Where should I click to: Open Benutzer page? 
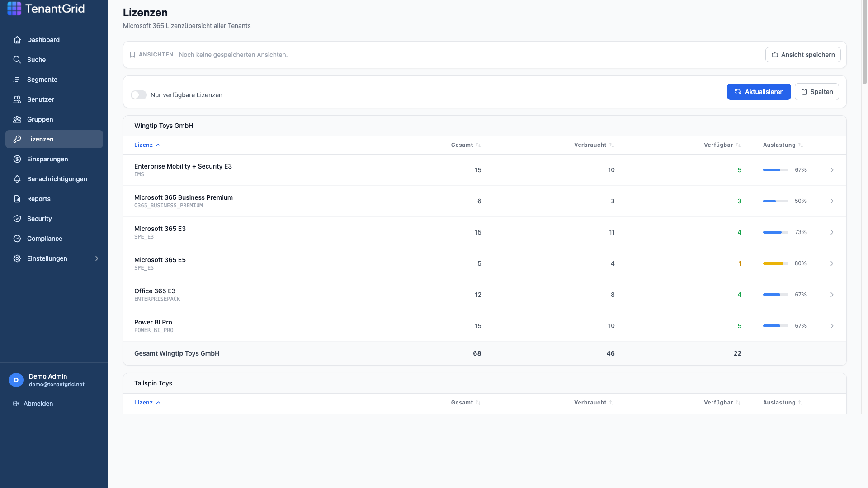[x=54, y=99]
